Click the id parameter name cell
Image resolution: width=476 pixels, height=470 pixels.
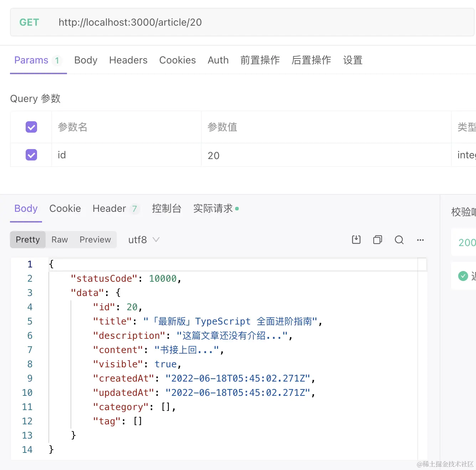coord(126,155)
